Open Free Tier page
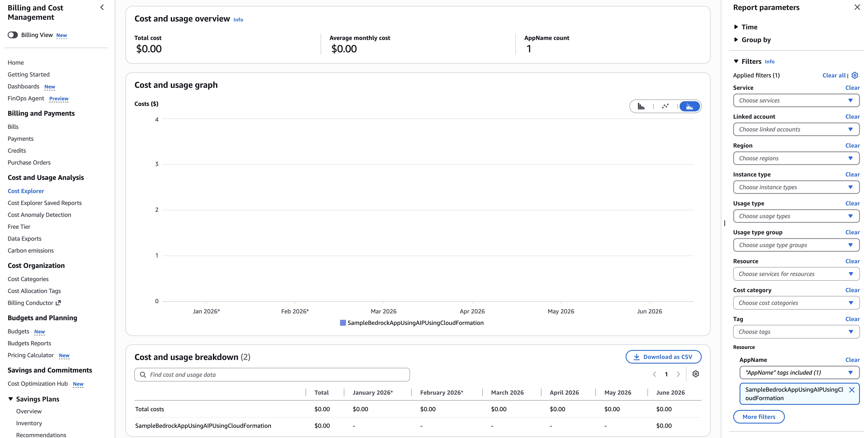The height and width of the screenshot is (438, 868). (x=19, y=227)
